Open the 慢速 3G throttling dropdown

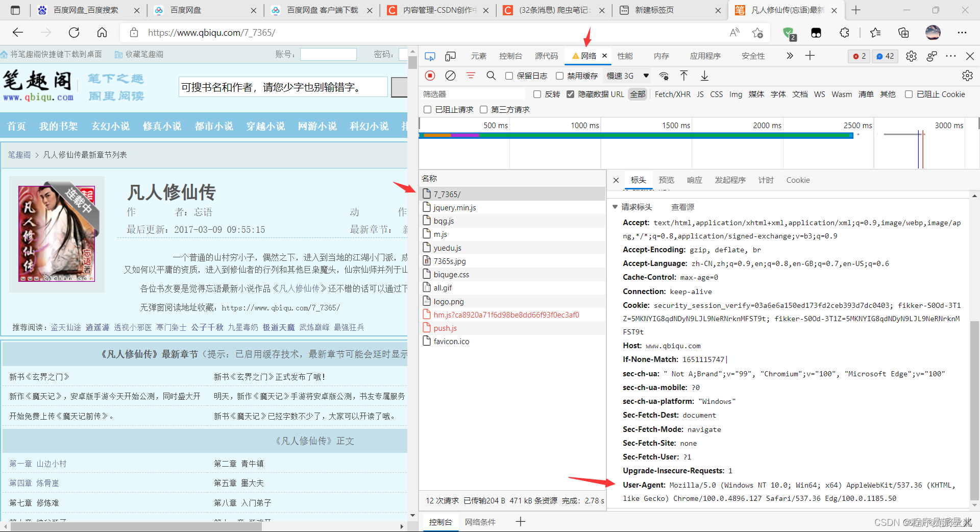click(627, 76)
